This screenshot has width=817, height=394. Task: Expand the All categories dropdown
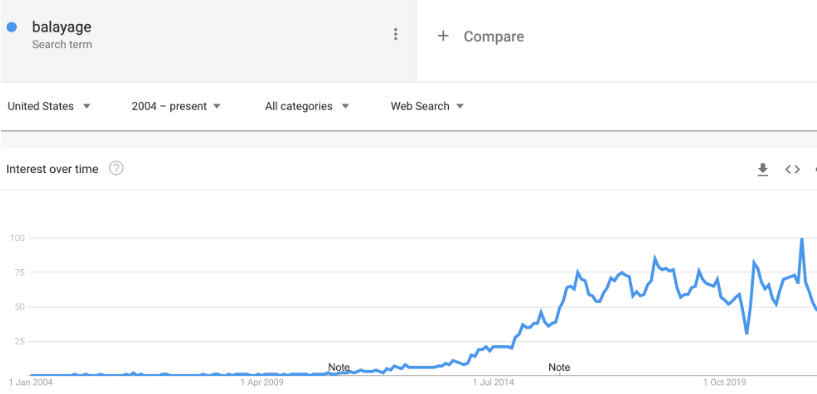point(307,106)
